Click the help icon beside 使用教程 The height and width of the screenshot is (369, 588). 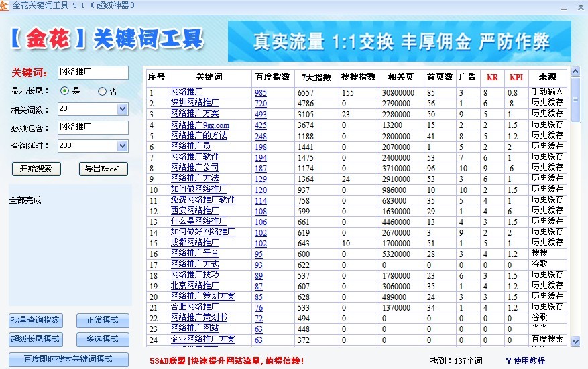click(509, 360)
